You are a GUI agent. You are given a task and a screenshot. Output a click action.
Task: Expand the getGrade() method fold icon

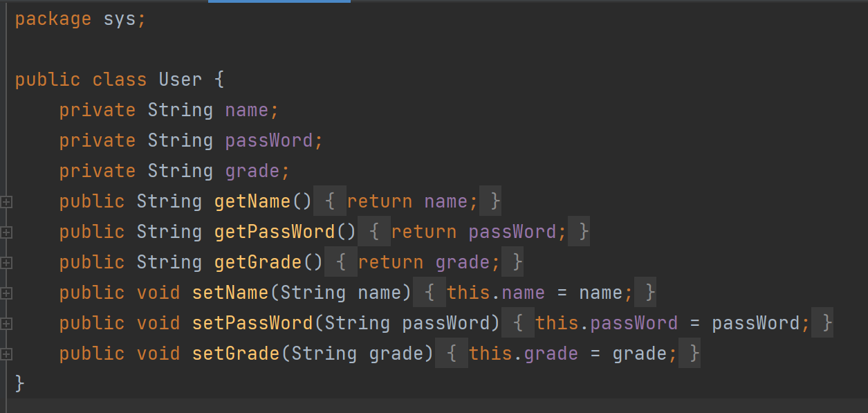coord(6,263)
